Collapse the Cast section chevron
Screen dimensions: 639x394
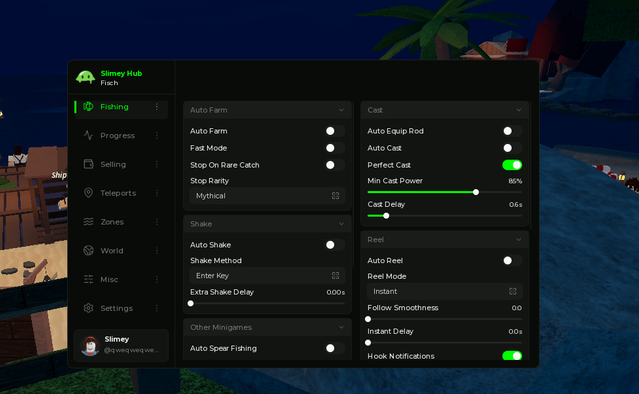(518, 110)
